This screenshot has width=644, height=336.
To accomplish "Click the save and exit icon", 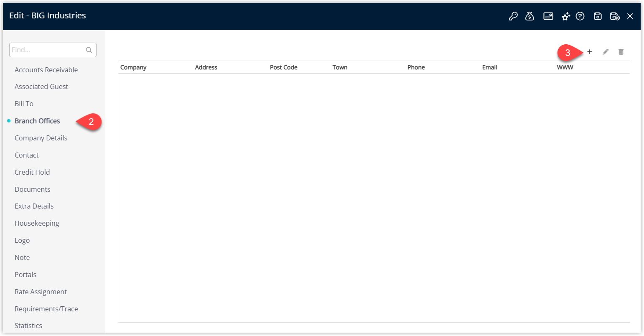I will pos(615,16).
